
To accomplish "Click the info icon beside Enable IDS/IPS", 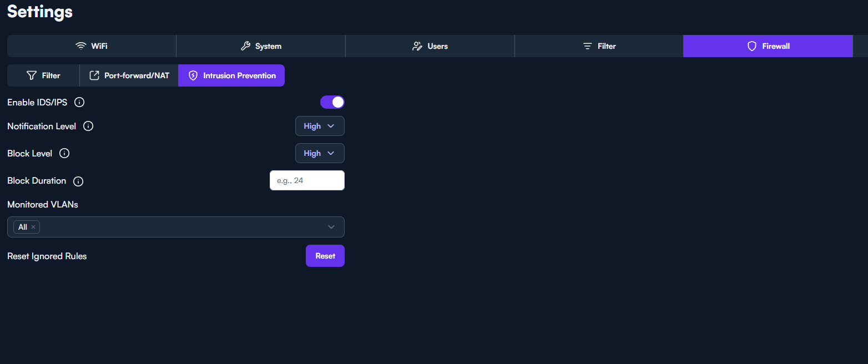I will tap(79, 102).
